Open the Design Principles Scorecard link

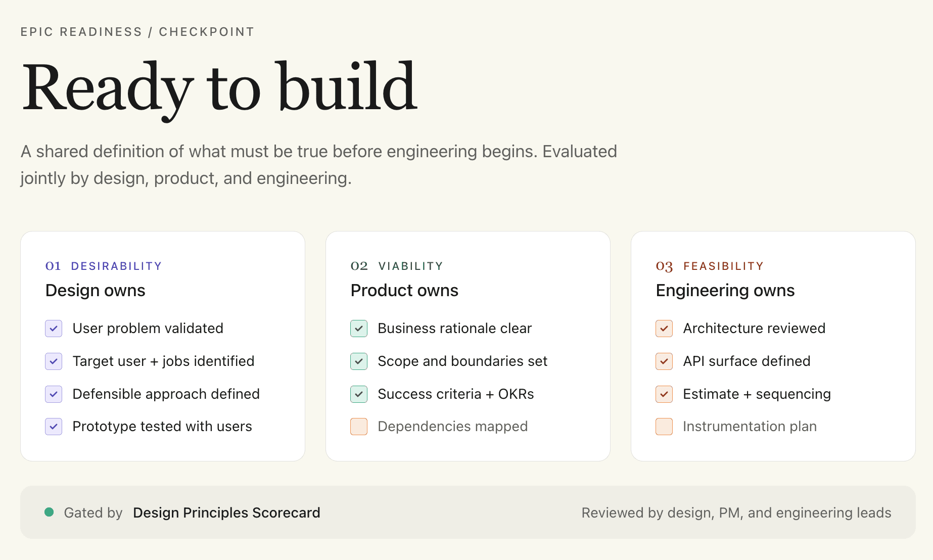tap(226, 512)
